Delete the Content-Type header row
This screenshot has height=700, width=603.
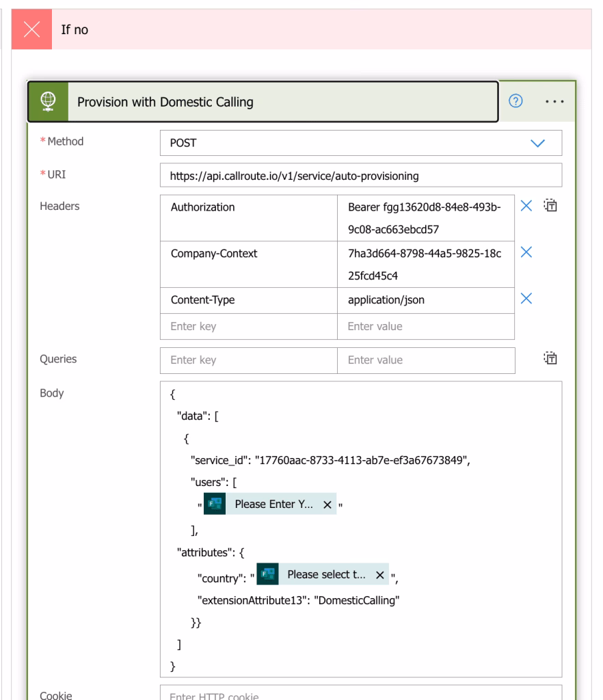coord(526,299)
